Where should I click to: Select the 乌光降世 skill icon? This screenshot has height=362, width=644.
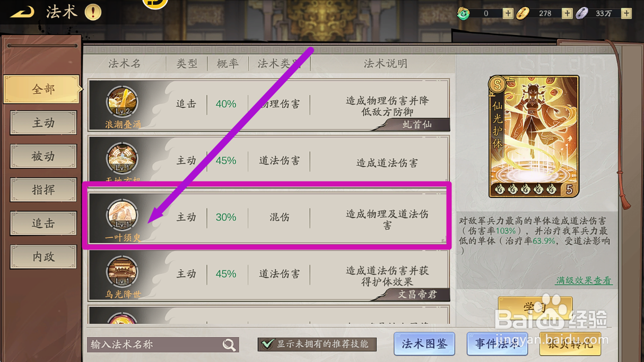pyautogui.click(x=123, y=272)
